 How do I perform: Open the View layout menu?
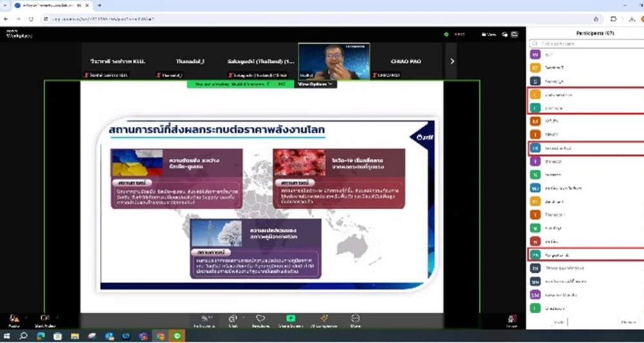click(x=489, y=35)
